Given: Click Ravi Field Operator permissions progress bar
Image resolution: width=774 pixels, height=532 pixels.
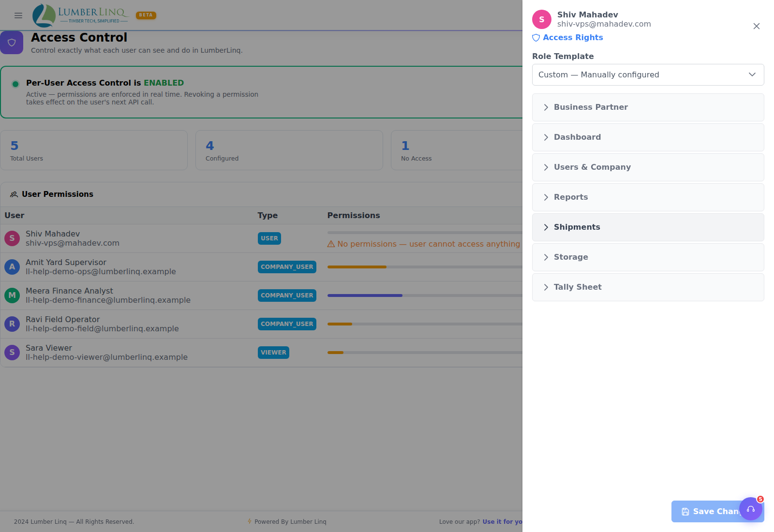Looking at the screenshot, I should [x=425, y=324].
